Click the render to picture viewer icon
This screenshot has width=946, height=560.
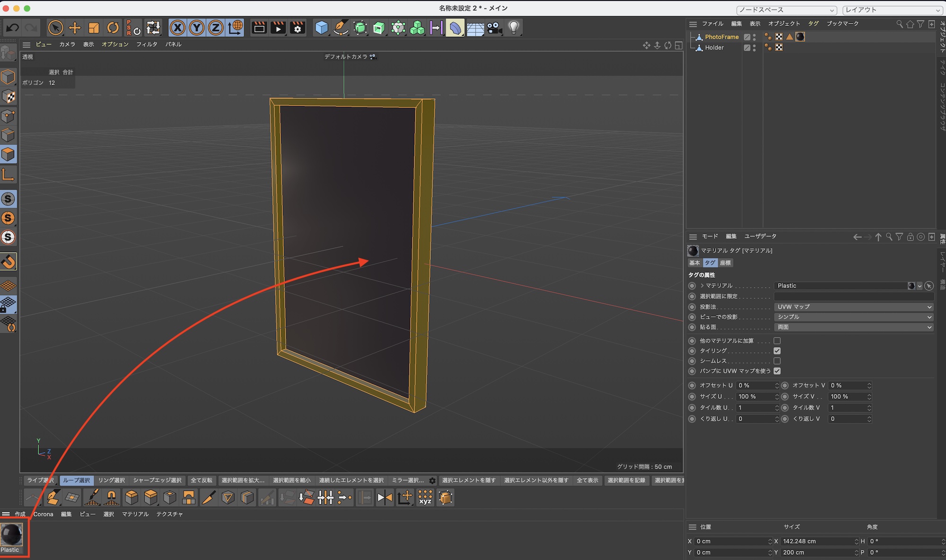(x=278, y=28)
